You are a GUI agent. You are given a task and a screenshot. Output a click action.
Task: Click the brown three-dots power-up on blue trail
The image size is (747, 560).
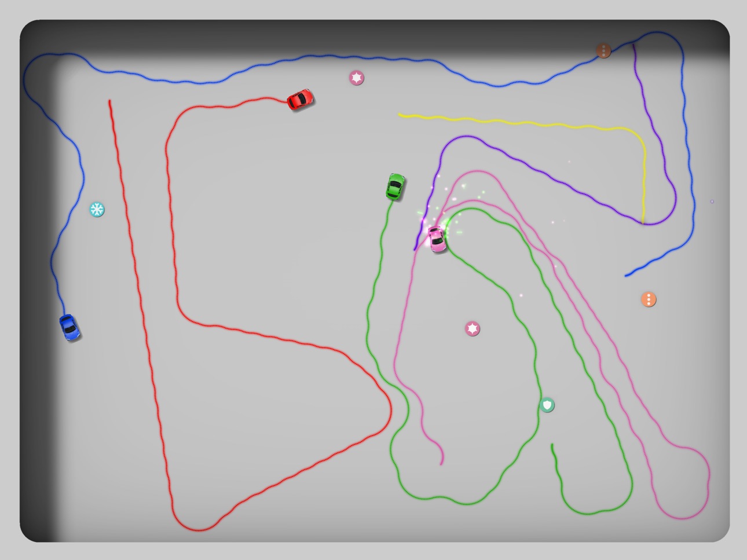point(603,50)
